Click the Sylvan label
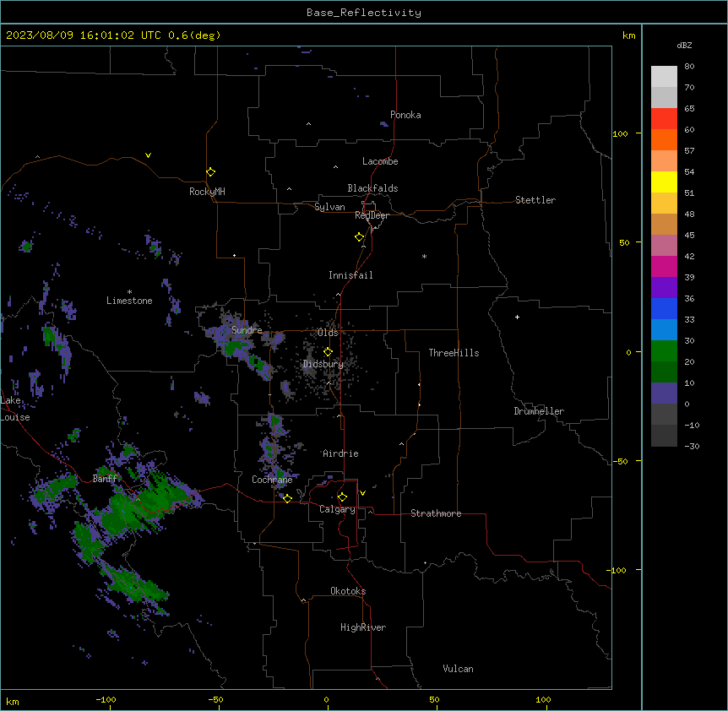Screen dimensions: 728x711 [x=329, y=207]
